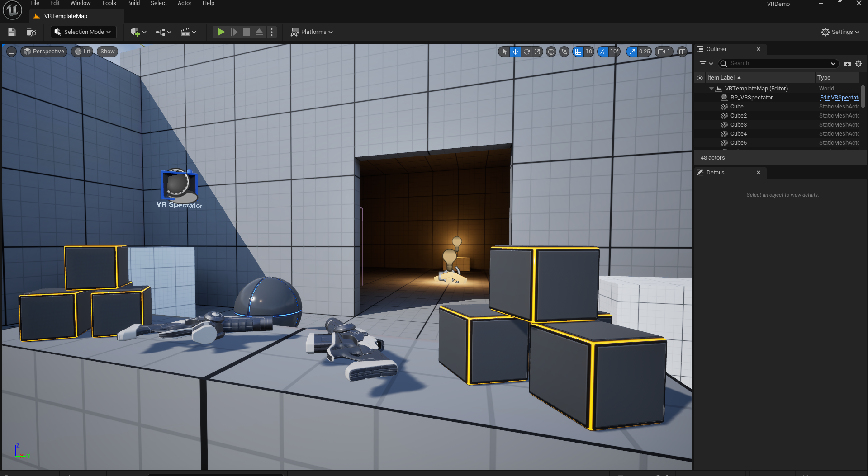
Task: Toggle grid snapping in viewport
Action: point(579,52)
